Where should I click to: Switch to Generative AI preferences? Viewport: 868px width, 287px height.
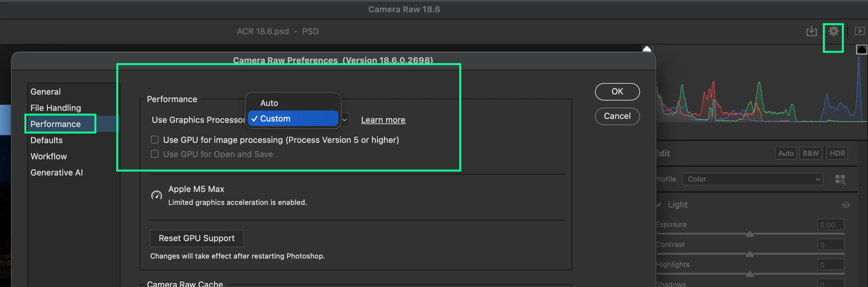tap(57, 173)
